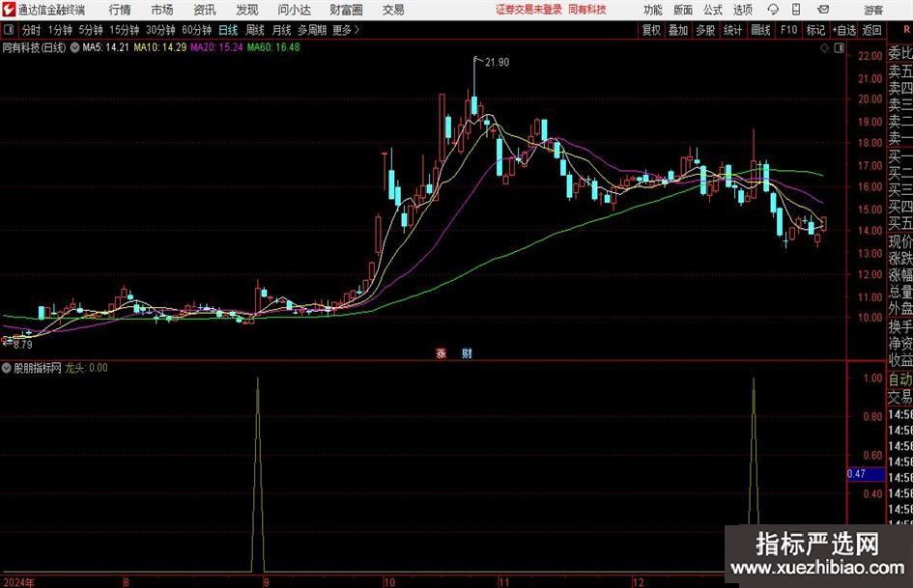Click the month 10 marker on time axis
Screen dimensions: 913x588
389,582
